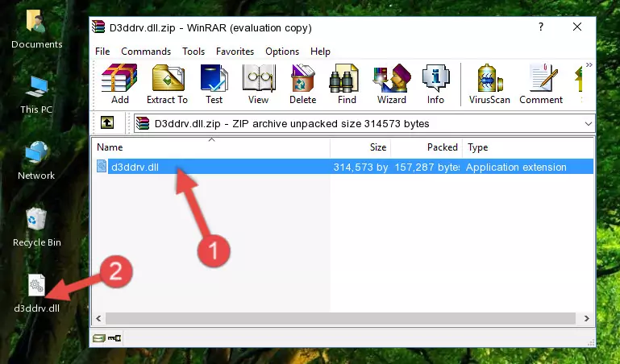The height and width of the screenshot is (364, 620).
Task: Launch the Wizard tool
Action: point(392,84)
